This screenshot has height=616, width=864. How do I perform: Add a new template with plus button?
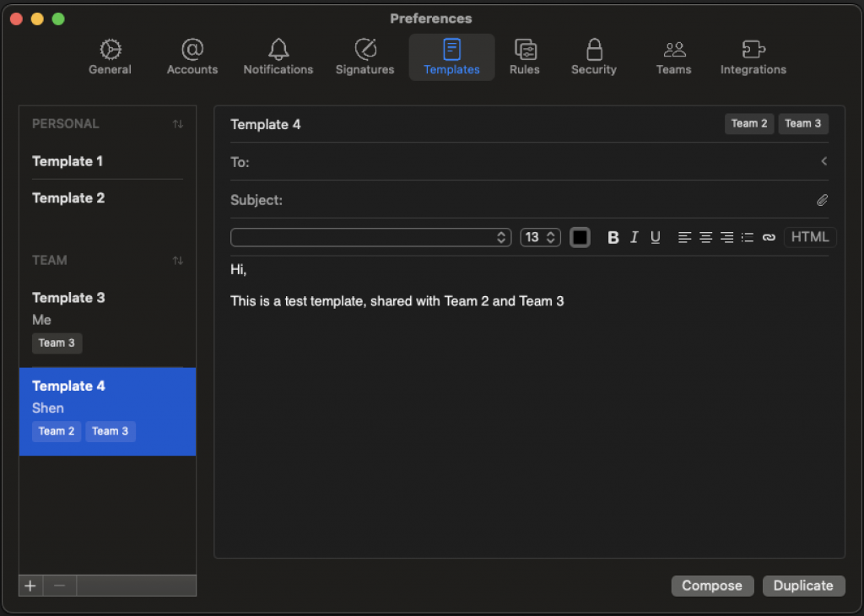click(30, 586)
